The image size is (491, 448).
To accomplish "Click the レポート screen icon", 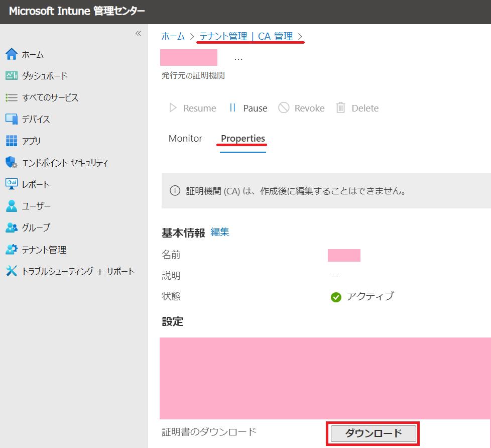I will click(x=12, y=184).
